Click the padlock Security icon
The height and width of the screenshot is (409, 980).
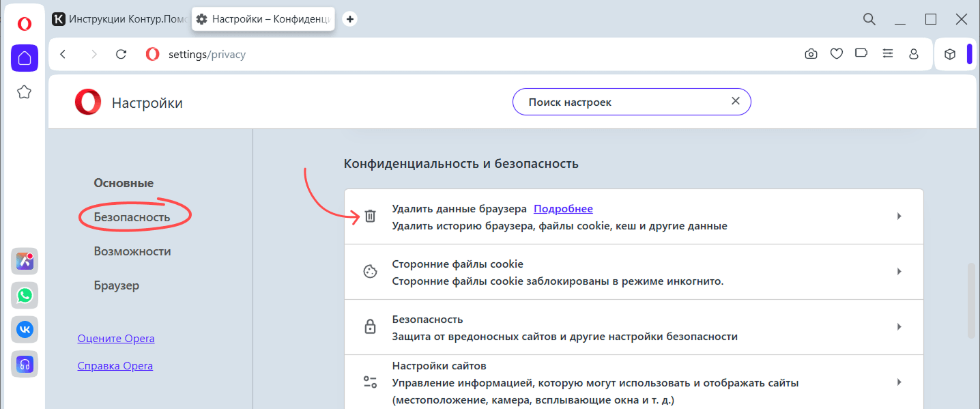point(370,327)
